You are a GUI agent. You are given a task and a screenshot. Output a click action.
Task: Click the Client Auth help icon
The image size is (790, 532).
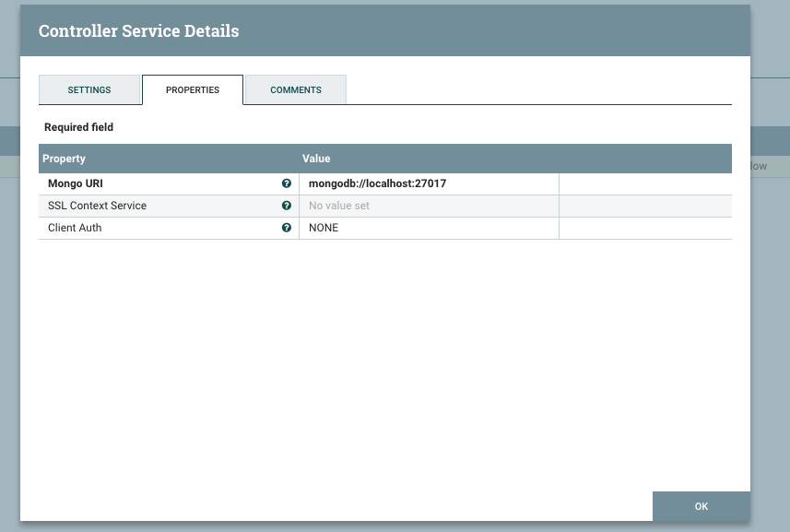coord(286,228)
